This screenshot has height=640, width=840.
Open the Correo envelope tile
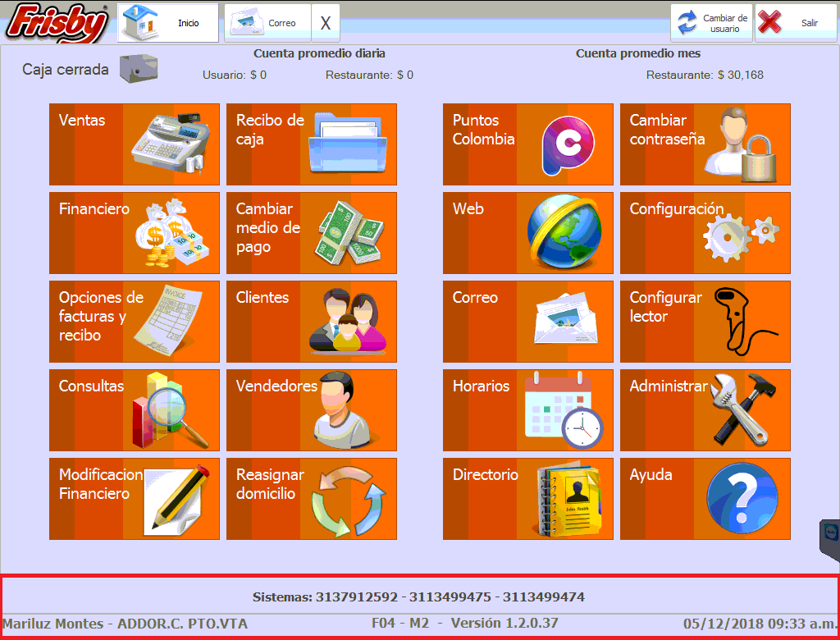(x=528, y=322)
